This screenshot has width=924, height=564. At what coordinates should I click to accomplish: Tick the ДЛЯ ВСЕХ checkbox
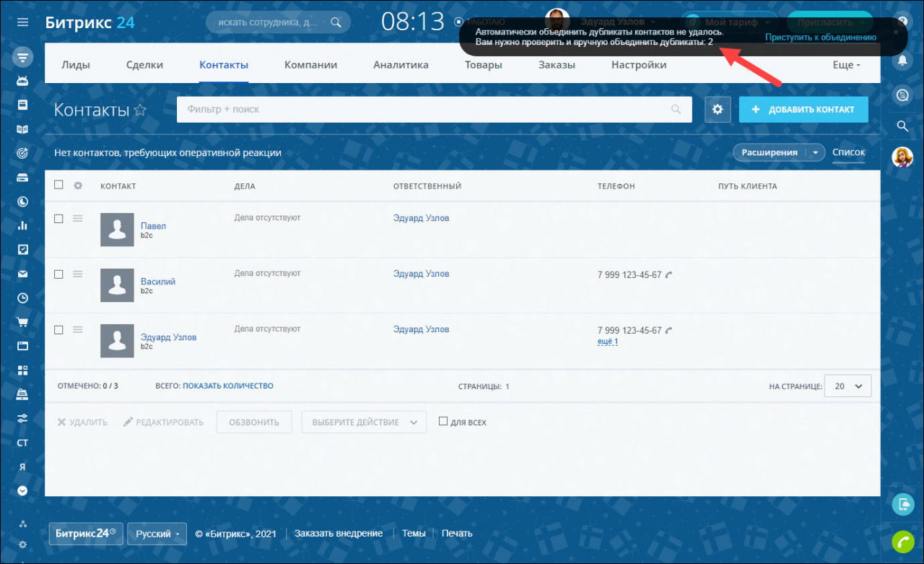[x=443, y=421]
